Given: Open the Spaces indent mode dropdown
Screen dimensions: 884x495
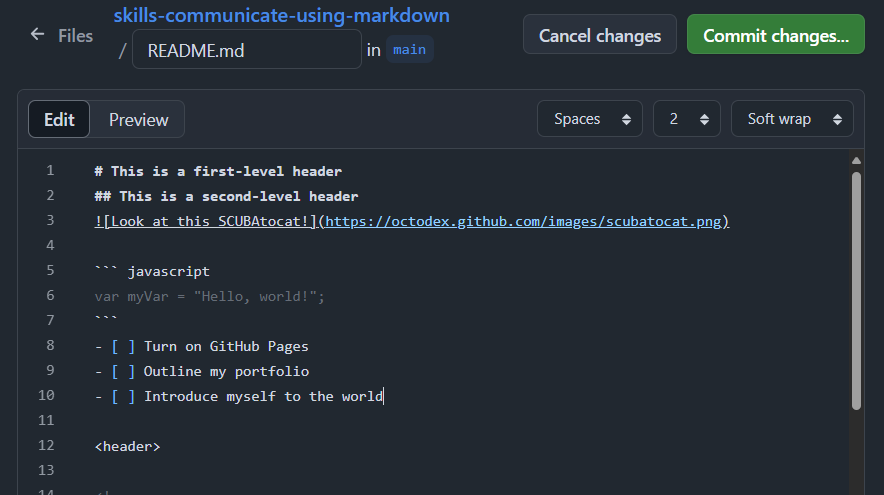Looking at the screenshot, I should 590,119.
